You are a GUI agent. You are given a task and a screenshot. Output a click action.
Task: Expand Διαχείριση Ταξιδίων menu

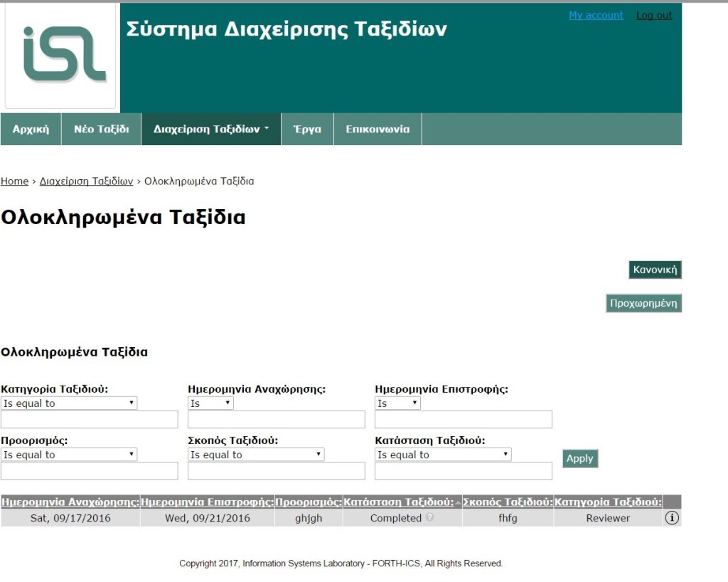(211, 129)
